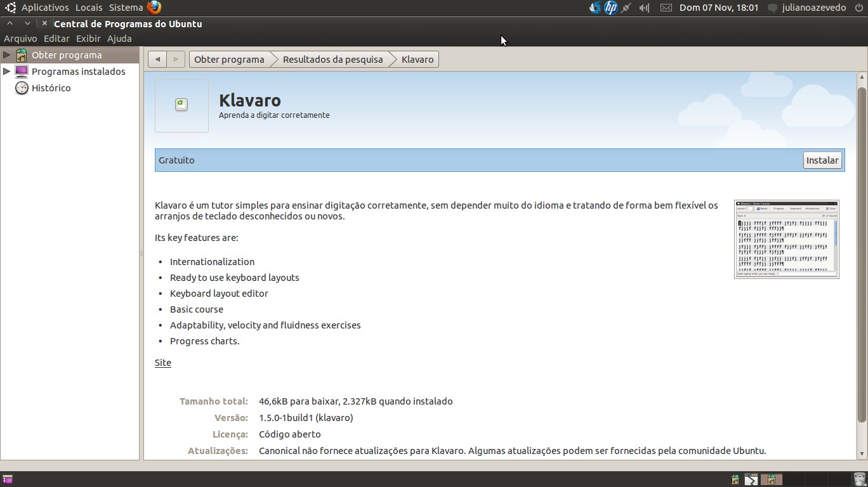The width and height of the screenshot is (868, 487).
Task: Select Histórico in the sidebar
Action: (51, 88)
